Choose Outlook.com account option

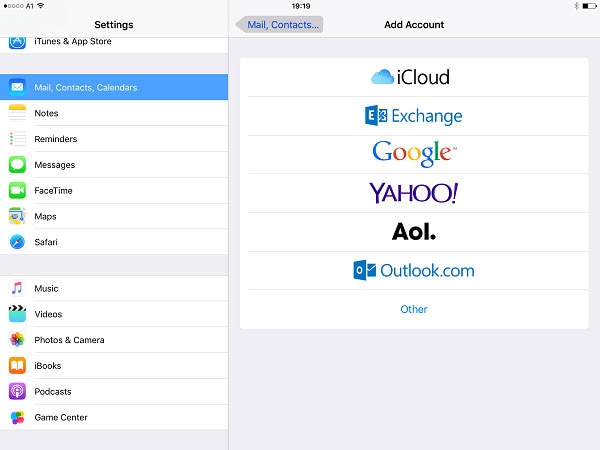click(x=414, y=271)
